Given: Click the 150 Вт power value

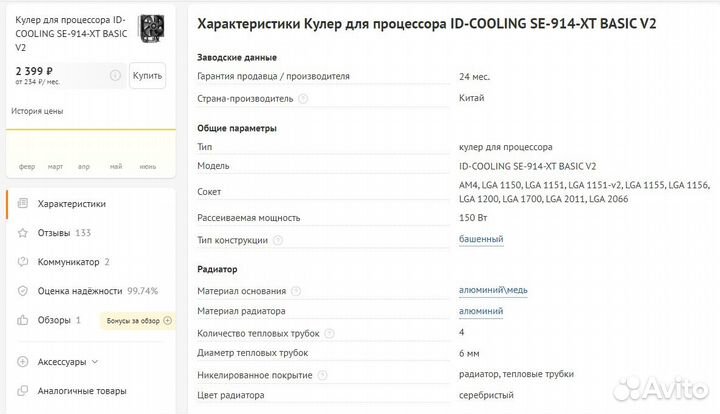Looking at the screenshot, I should coord(473,218).
